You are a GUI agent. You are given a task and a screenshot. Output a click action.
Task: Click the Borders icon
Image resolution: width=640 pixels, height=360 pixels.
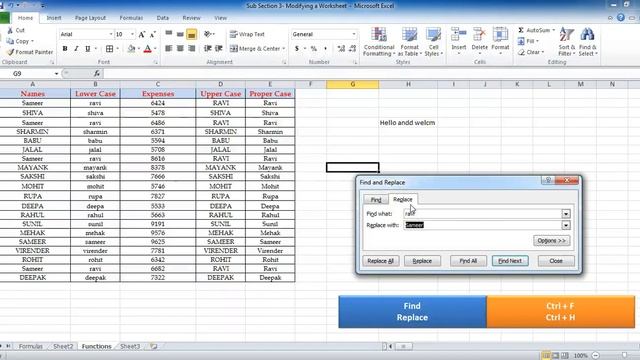point(109,49)
